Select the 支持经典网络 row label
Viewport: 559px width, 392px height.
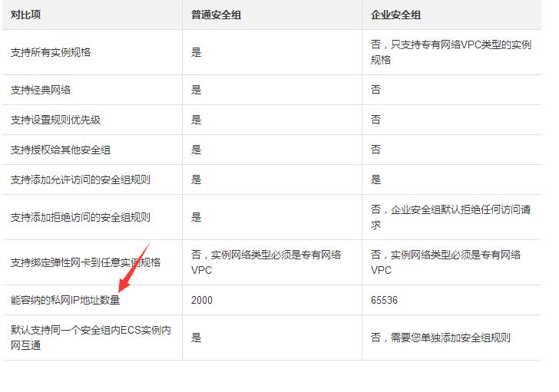click(41, 90)
